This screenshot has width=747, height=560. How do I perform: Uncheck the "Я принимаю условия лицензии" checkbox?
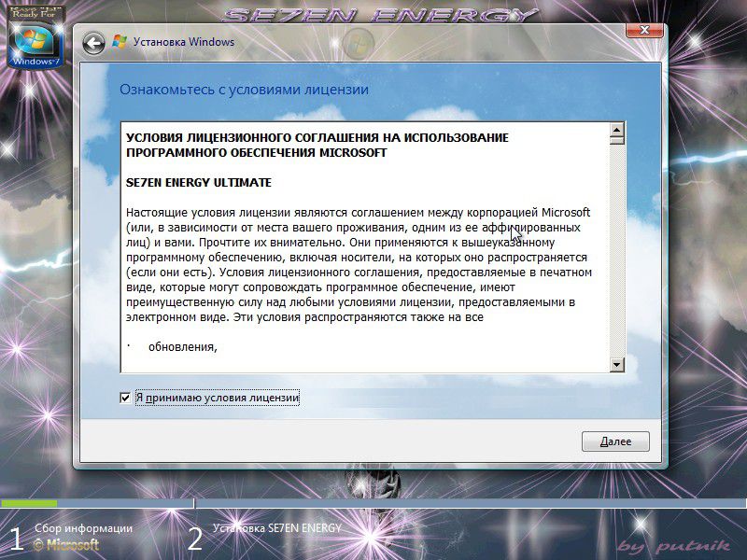[x=125, y=398]
